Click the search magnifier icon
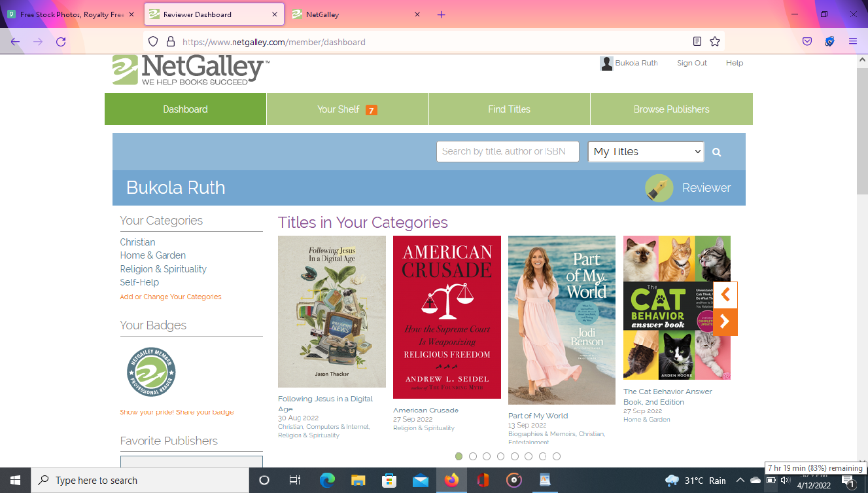868x493 pixels. [x=716, y=152]
